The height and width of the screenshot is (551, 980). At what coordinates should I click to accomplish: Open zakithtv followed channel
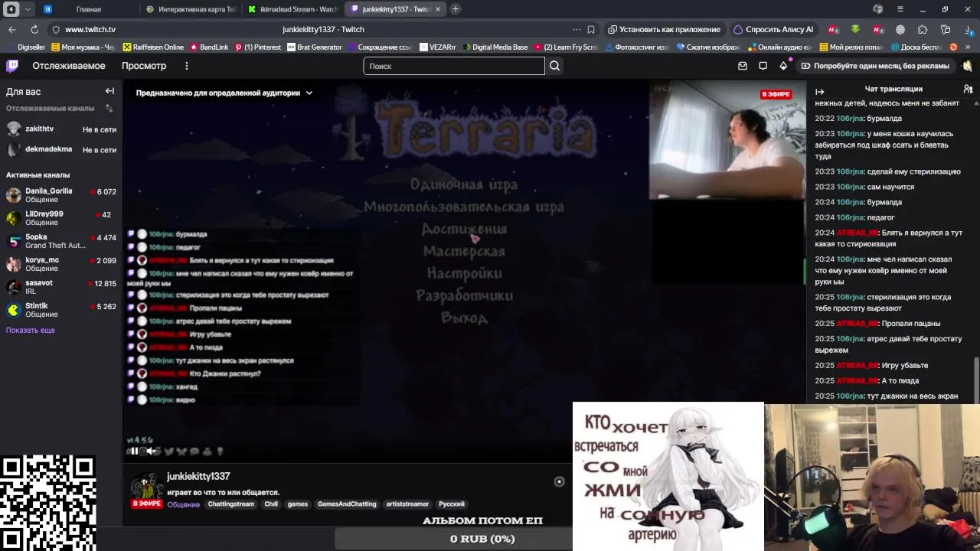click(61, 129)
